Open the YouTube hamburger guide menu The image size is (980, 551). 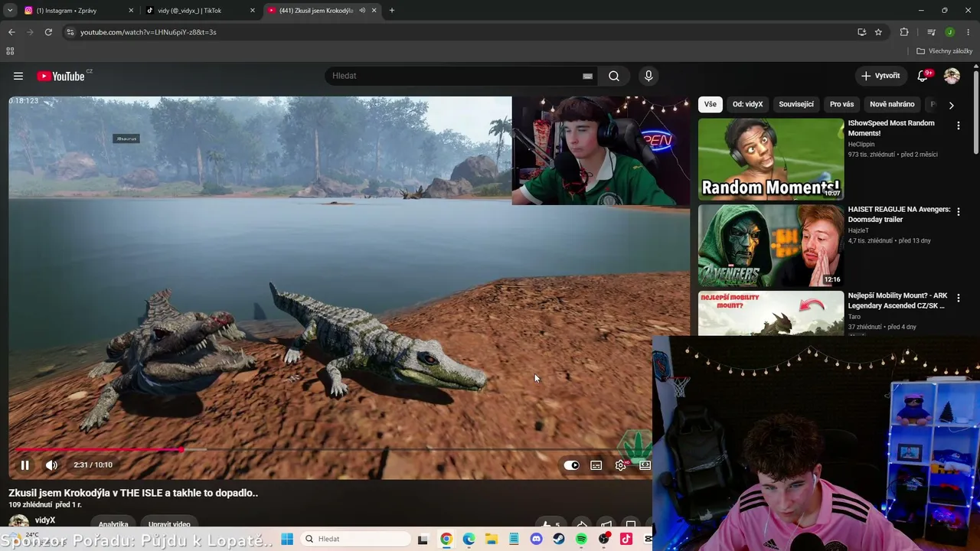tap(18, 76)
